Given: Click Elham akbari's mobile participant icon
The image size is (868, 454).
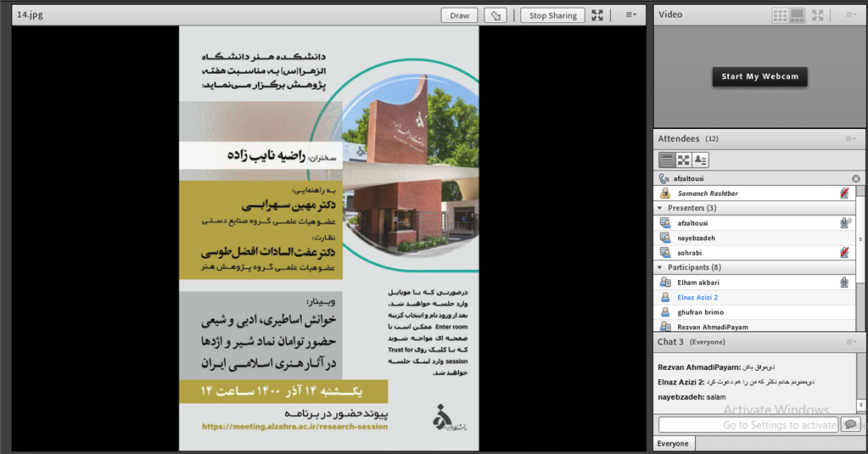Looking at the screenshot, I should pos(665,283).
